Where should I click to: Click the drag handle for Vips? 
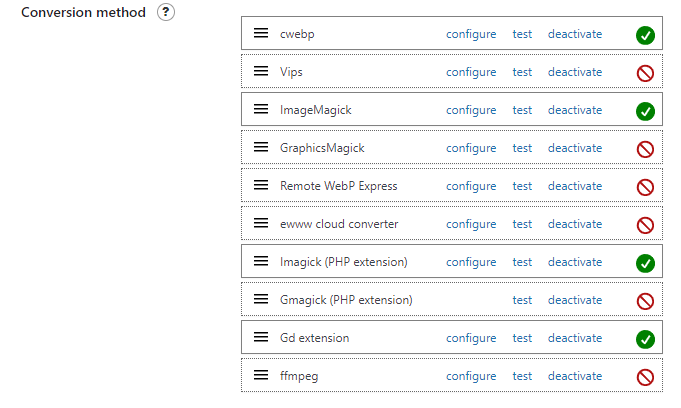click(261, 72)
